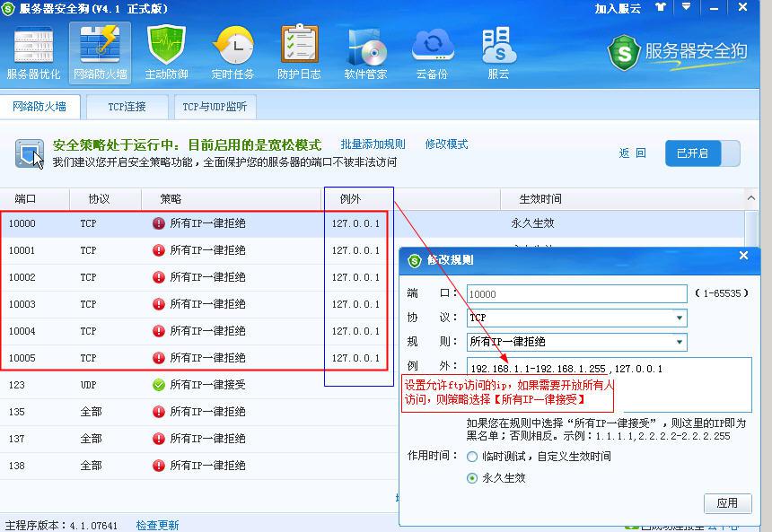Select 永久生效 radio button

(471, 478)
